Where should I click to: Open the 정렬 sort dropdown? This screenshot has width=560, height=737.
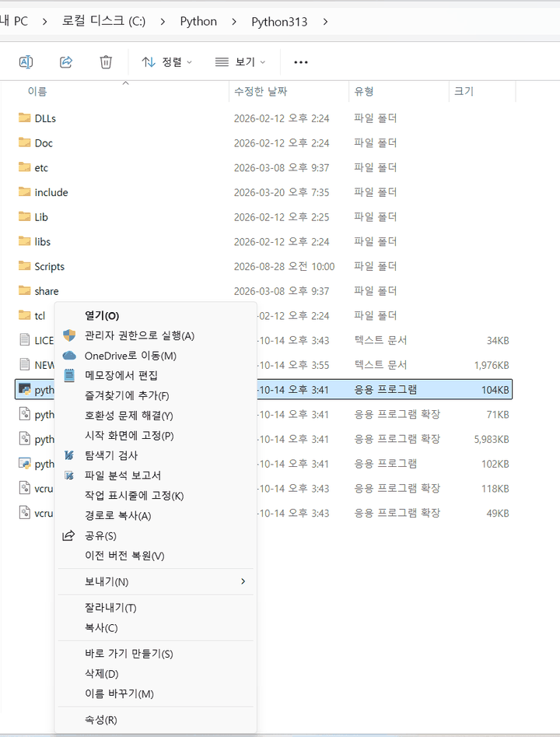click(166, 61)
